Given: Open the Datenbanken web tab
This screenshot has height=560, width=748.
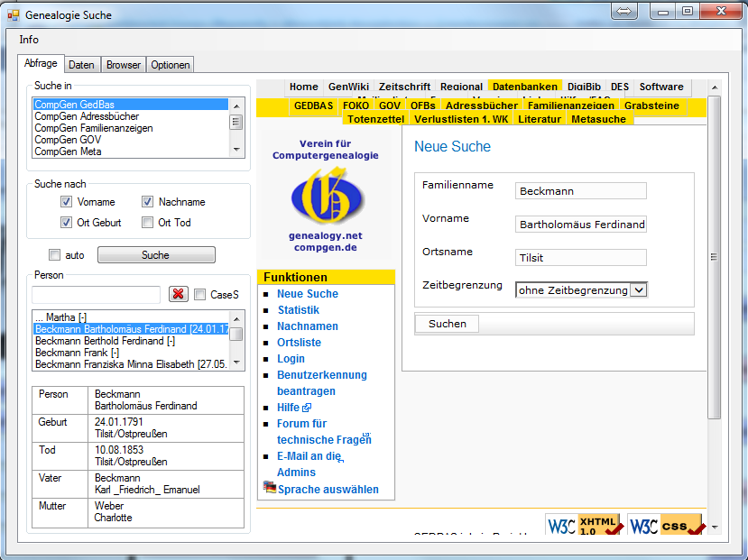Looking at the screenshot, I should click(525, 87).
